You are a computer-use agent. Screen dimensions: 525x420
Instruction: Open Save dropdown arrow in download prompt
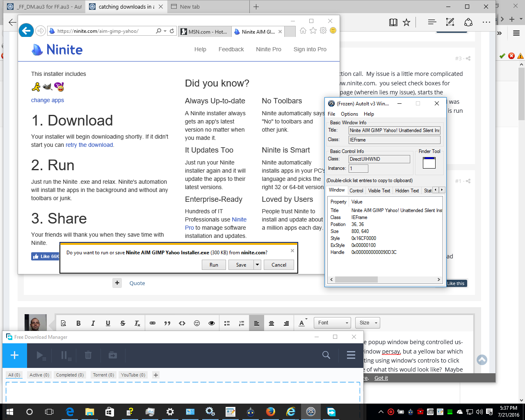click(258, 265)
